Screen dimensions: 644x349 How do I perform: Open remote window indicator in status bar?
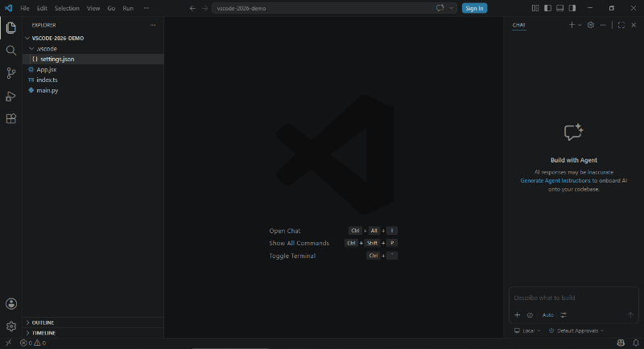tap(8, 343)
